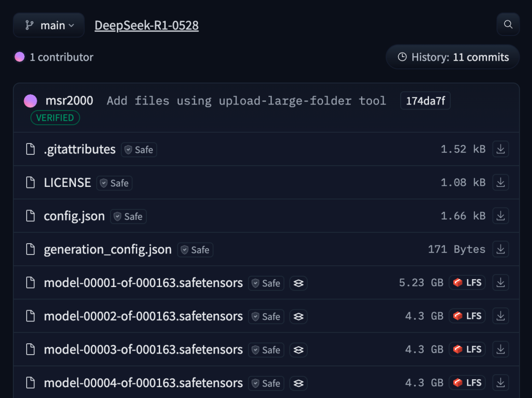Open model-00003-of-000163.safetensors

click(143, 350)
